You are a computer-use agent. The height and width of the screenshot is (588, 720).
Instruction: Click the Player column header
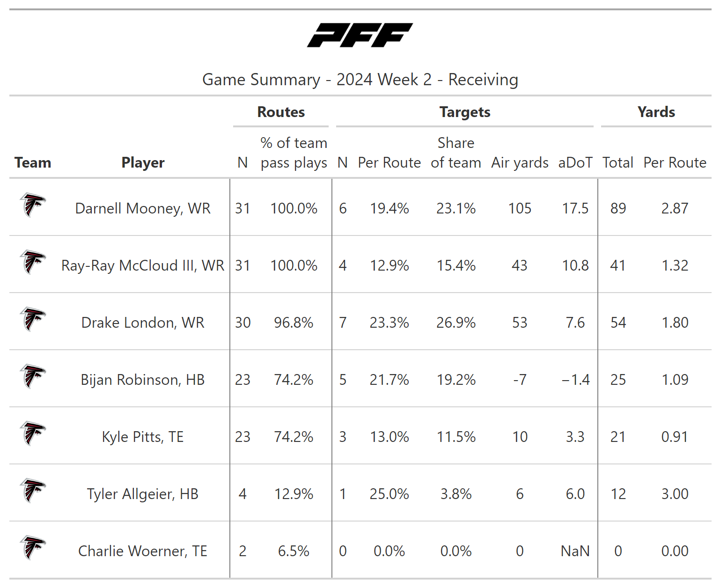(143, 162)
